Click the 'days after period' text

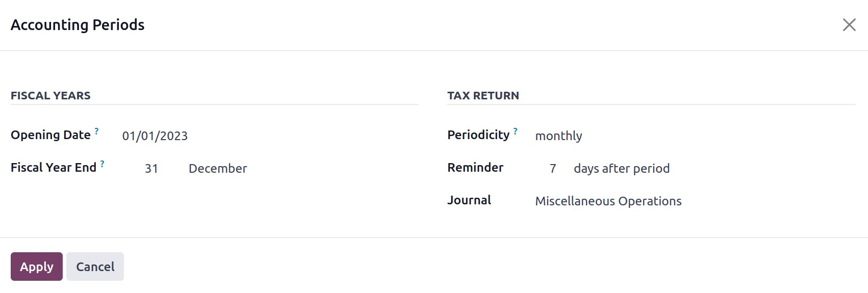point(622,169)
